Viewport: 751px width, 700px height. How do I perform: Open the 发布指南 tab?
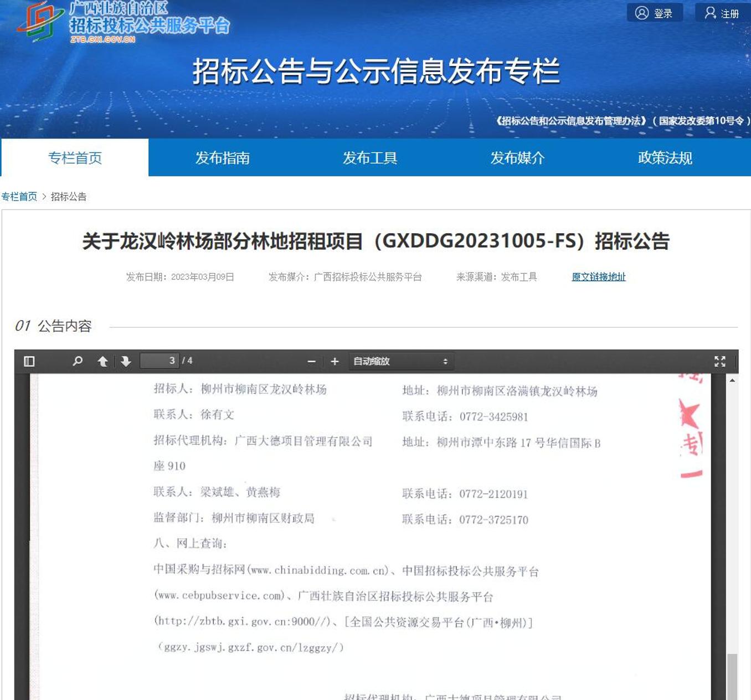(x=222, y=158)
